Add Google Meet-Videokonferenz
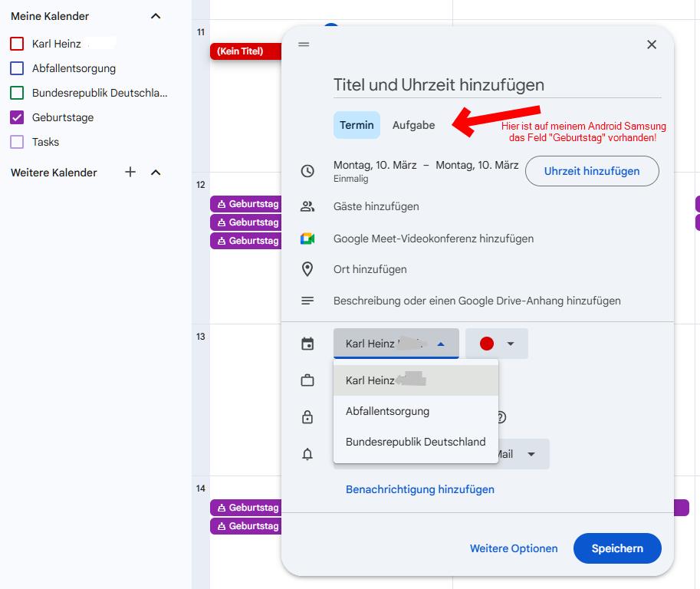The image size is (700, 589). tap(433, 239)
